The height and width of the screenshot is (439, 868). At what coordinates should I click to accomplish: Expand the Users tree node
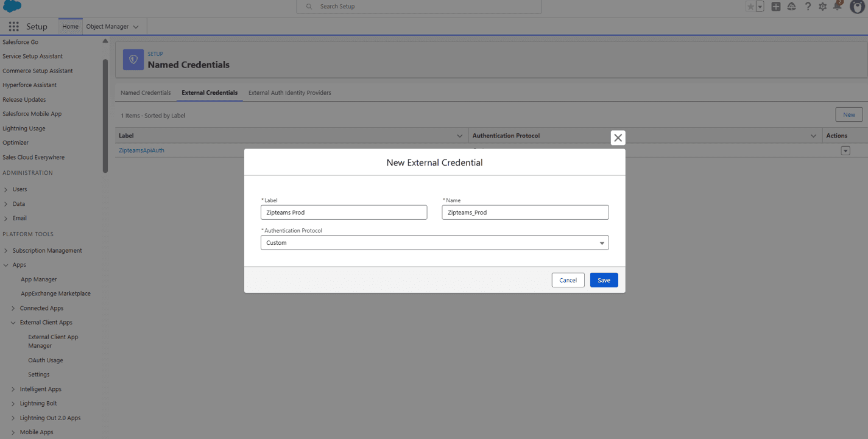click(6, 189)
